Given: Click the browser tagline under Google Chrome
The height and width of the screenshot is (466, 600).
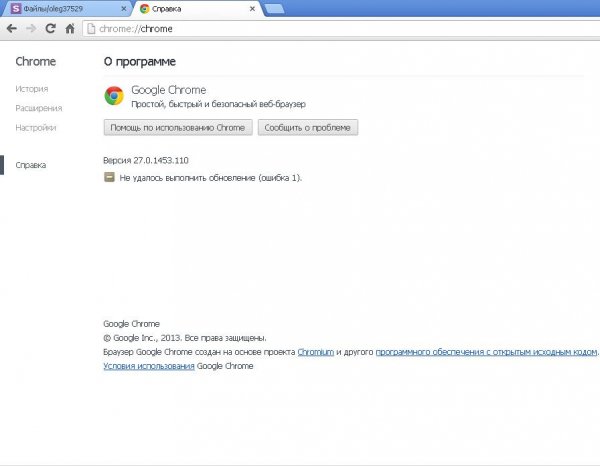Looking at the screenshot, I should tap(218, 104).
